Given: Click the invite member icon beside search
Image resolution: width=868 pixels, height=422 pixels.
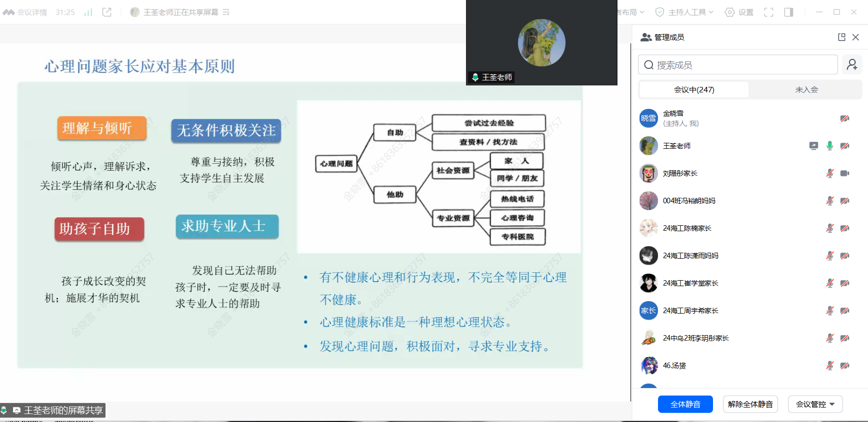Looking at the screenshot, I should click(852, 65).
